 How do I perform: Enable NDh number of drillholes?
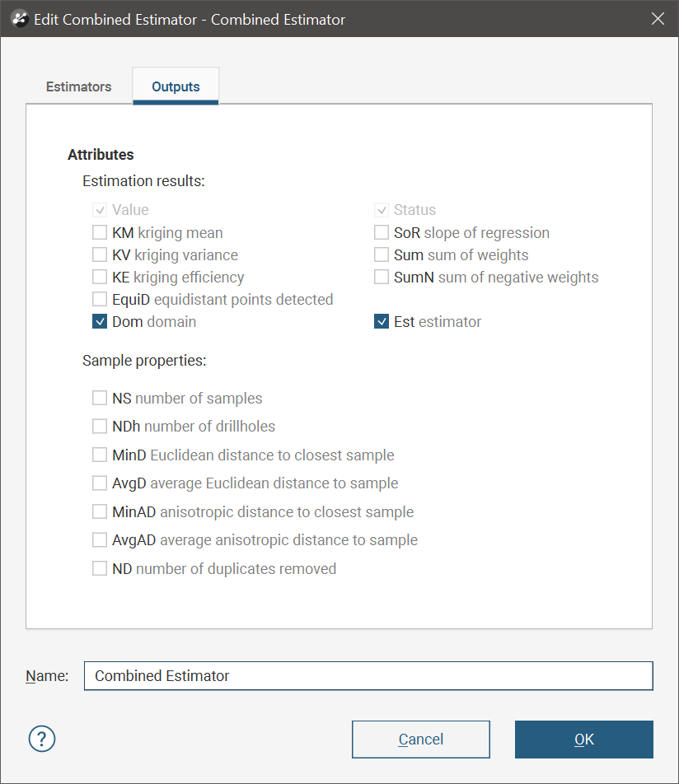pos(100,427)
